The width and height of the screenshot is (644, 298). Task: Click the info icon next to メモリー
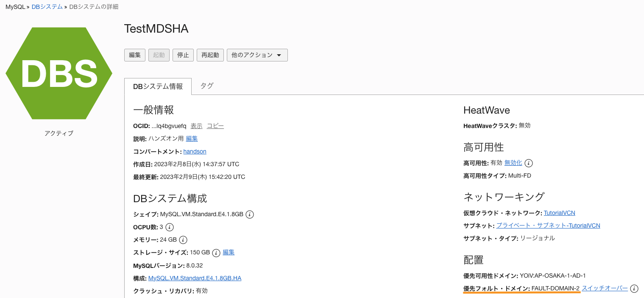(183, 240)
